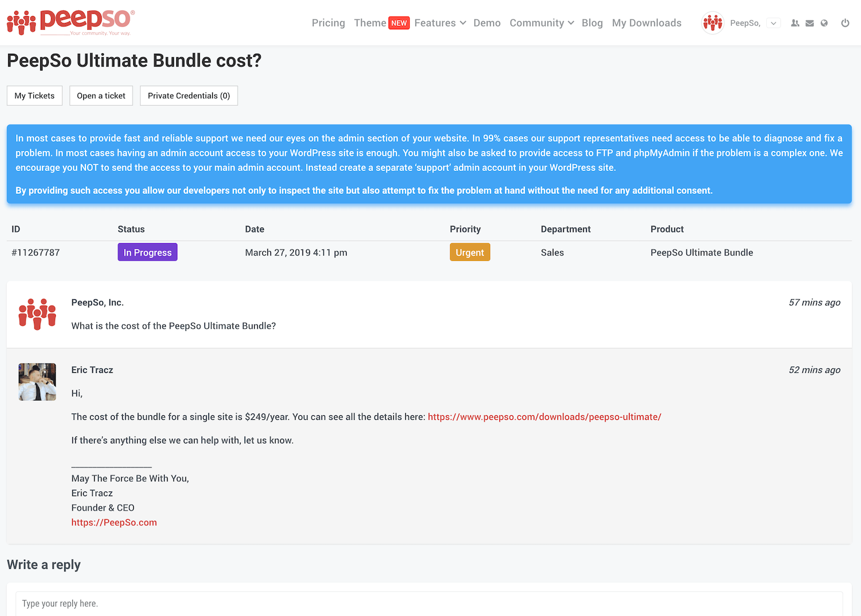Screen dimensions: 861x616
Task: Click Eric Tracz's profile photo
Action: tap(37, 382)
